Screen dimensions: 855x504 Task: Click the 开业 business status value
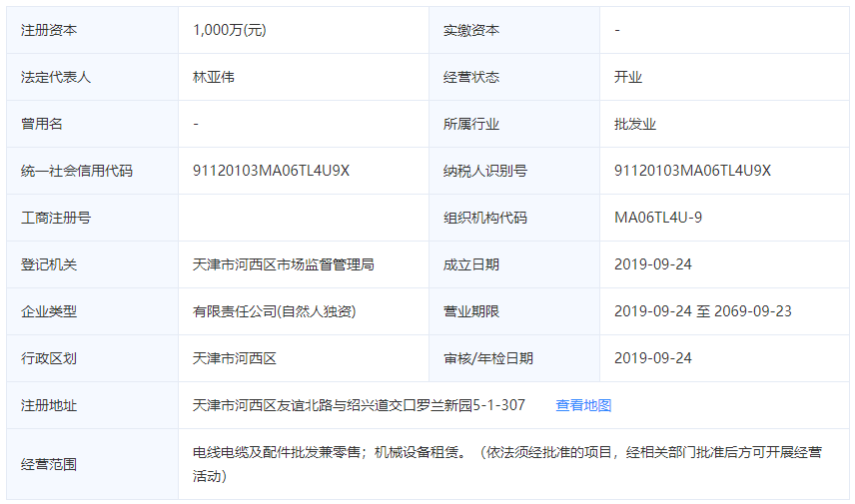point(628,77)
